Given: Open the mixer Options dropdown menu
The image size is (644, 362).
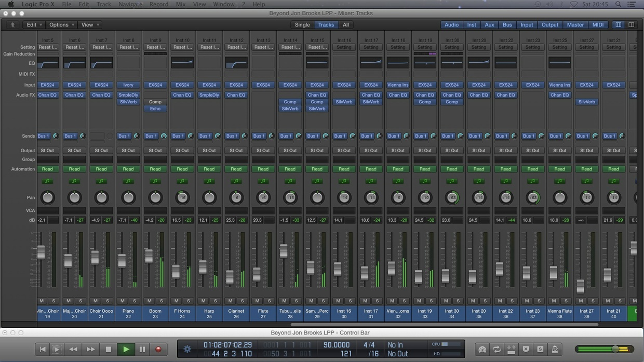Looking at the screenshot, I should pyautogui.click(x=61, y=24).
